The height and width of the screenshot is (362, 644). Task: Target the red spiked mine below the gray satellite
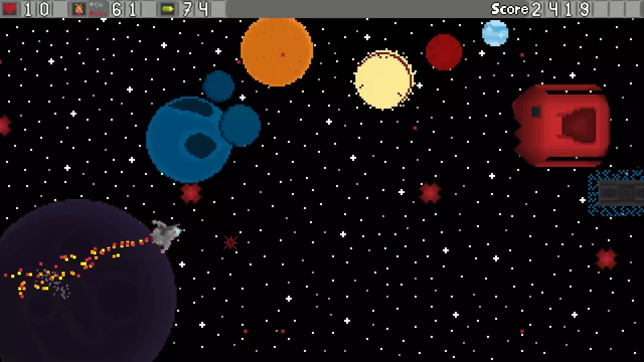tap(606, 259)
